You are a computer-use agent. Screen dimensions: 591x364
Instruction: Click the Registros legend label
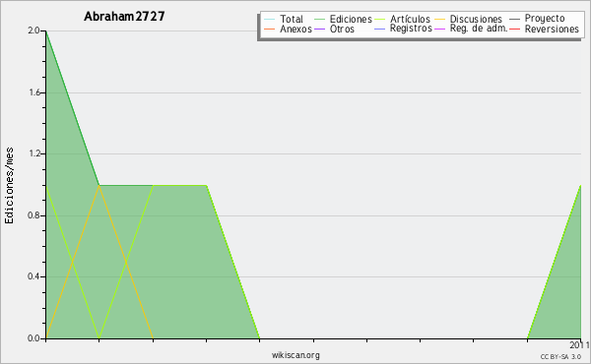pos(411,29)
